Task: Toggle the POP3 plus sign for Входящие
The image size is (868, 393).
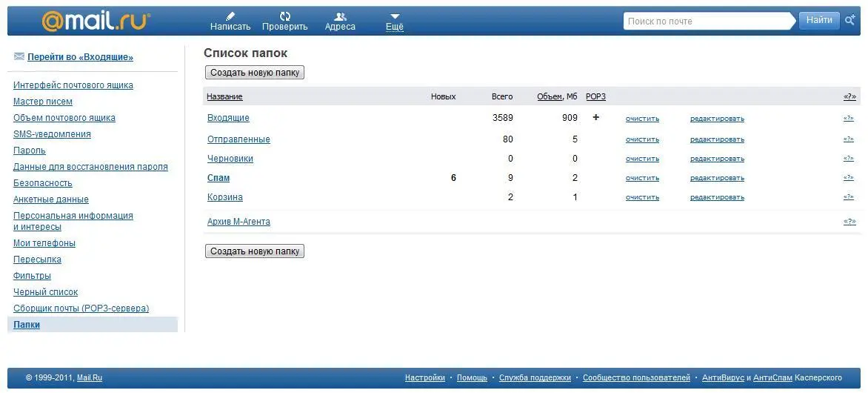Action: [595, 117]
